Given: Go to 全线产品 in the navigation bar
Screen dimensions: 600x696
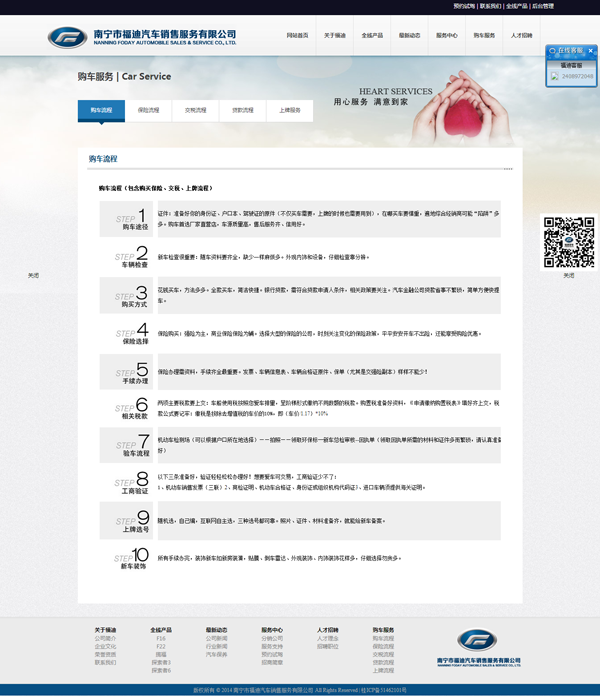Looking at the screenshot, I should (x=372, y=35).
